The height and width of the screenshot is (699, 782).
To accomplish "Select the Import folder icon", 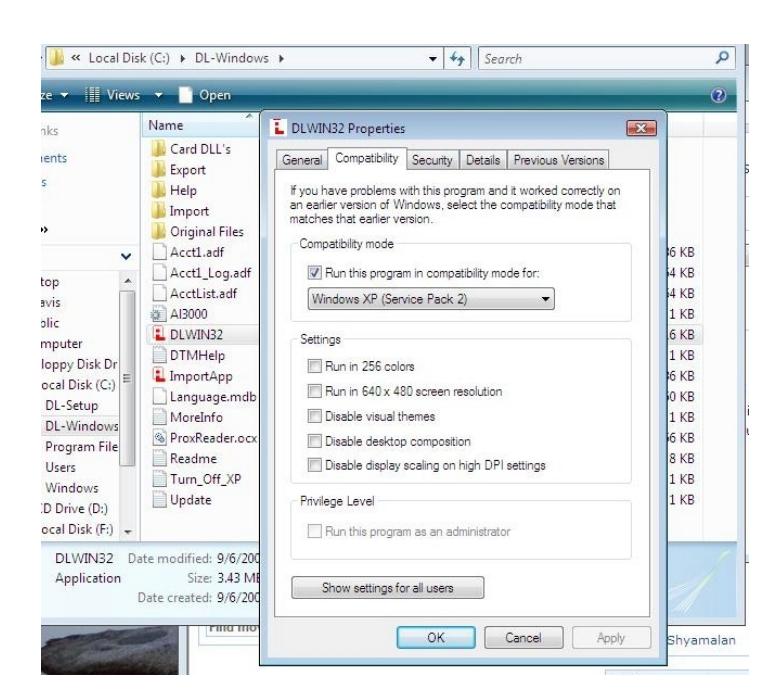I will pos(159,211).
